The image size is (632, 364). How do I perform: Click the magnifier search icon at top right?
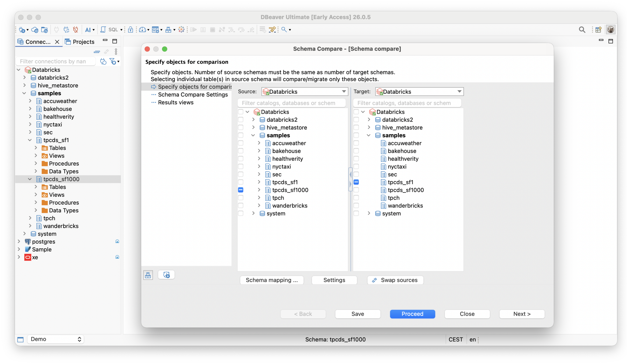(582, 30)
